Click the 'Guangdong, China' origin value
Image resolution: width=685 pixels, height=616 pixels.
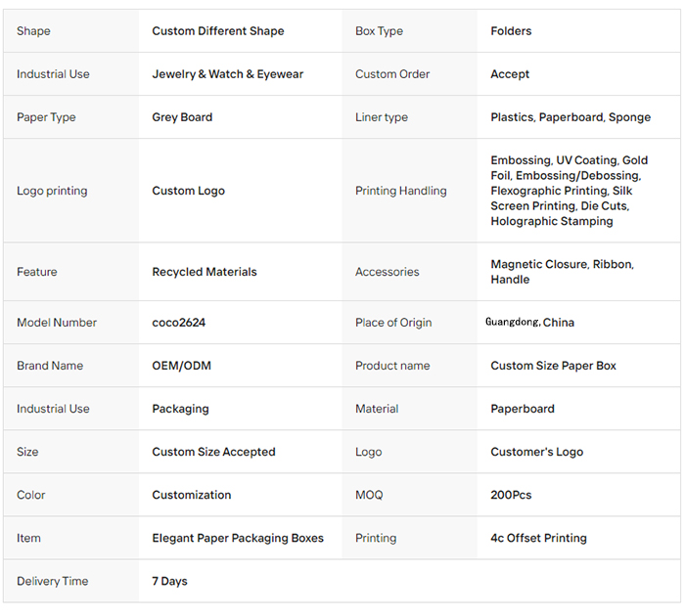point(529,323)
